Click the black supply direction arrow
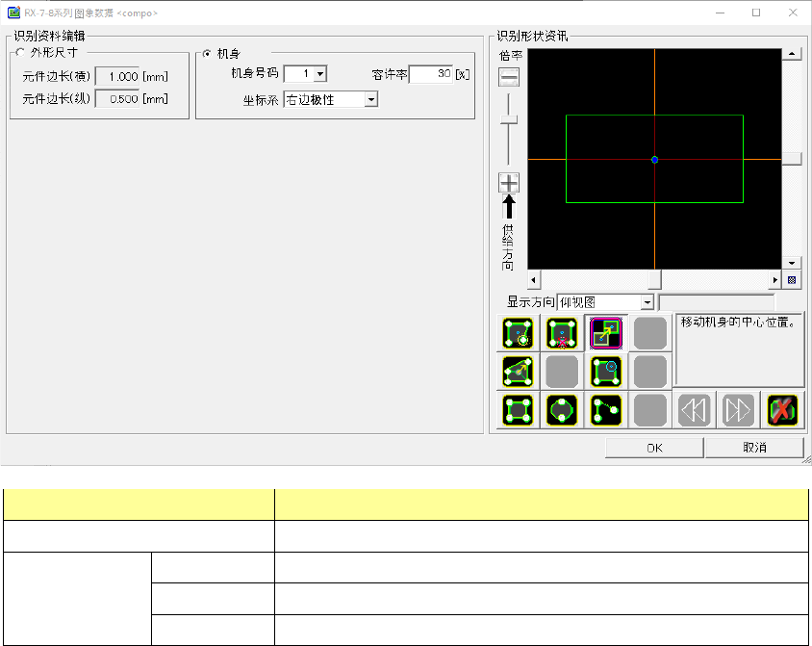 pos(509,207)
